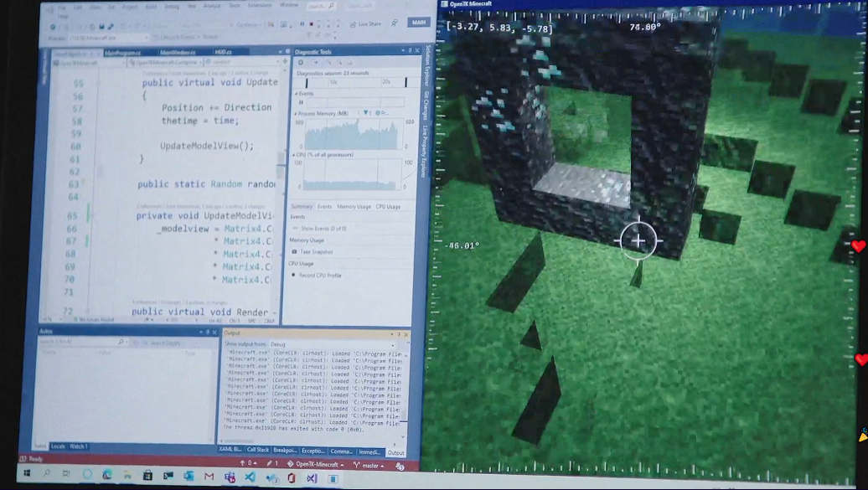Open the Git Changes side tab
Screen dimensions: 868x490
426,106
